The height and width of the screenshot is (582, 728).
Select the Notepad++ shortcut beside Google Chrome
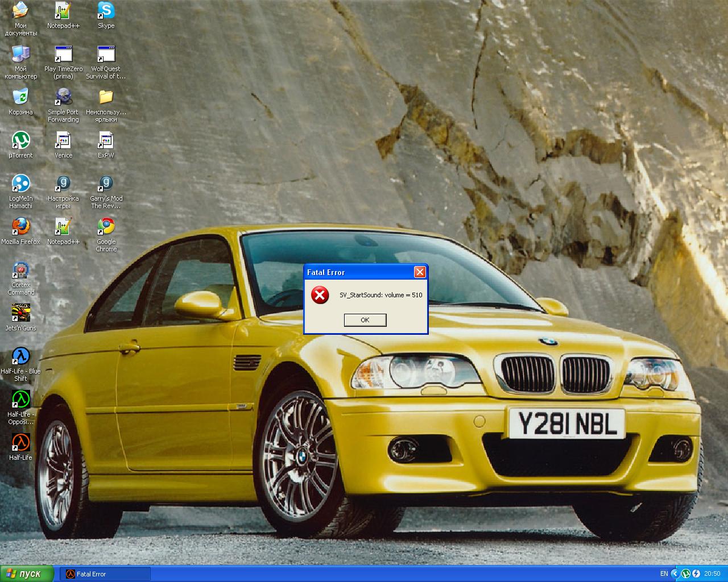(x=63, y=231)
